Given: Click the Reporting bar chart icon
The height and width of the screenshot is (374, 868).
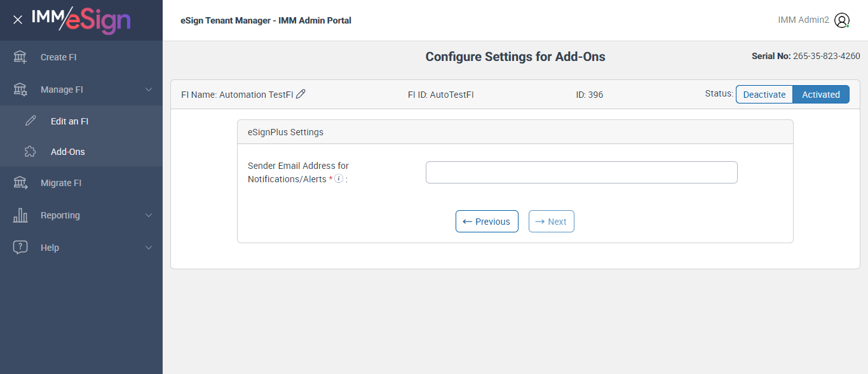Looking at the screenshot, I should [x=20, y=215].
